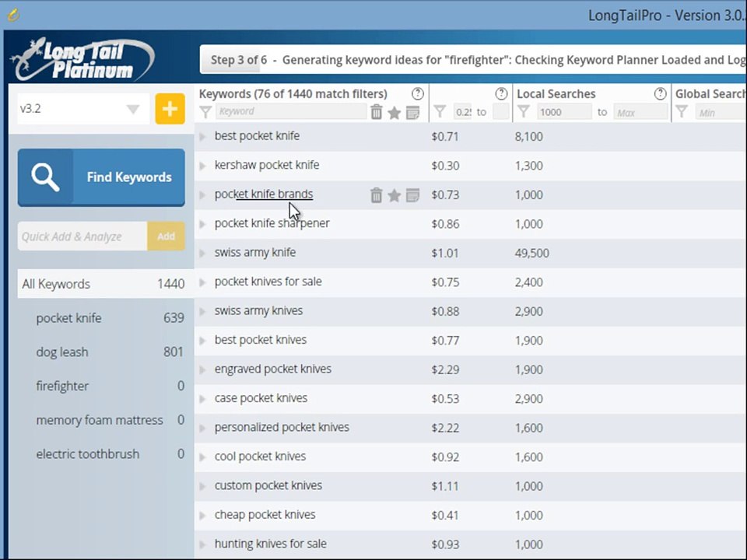Click the Global Searches Min field
This screenshot has height=560, width=747.
tap(721, 112)
